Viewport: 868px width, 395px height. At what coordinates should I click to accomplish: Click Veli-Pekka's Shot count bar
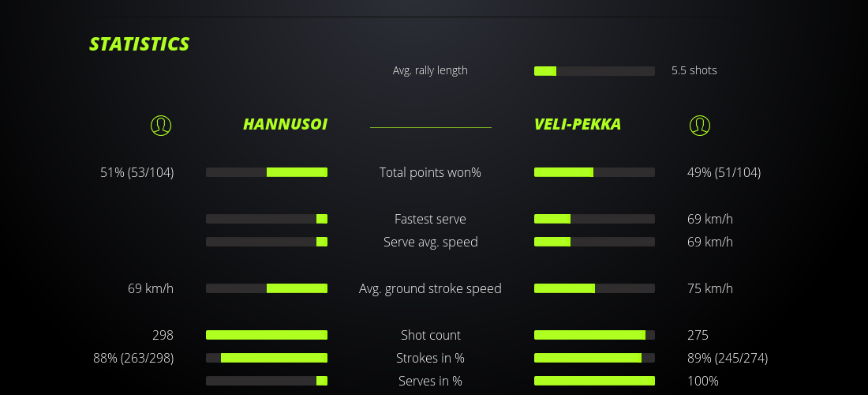point(594,335)
